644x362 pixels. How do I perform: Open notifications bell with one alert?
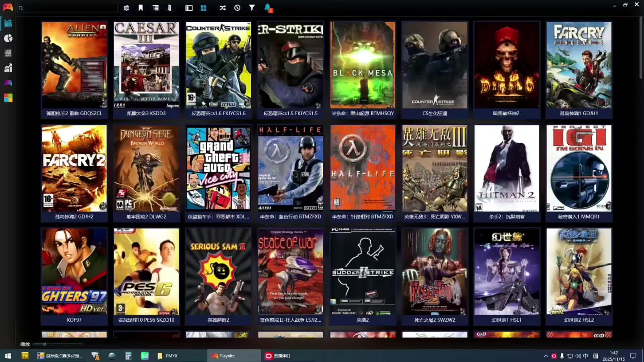pyautogui.click(x=268, y=8)
